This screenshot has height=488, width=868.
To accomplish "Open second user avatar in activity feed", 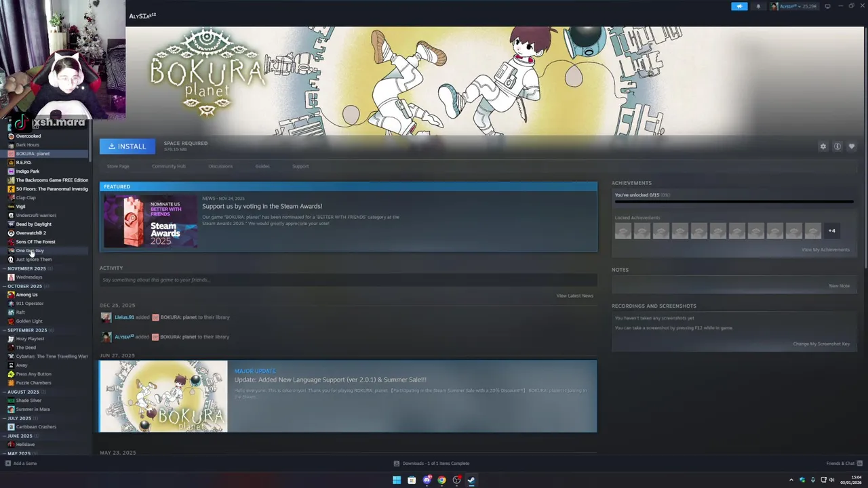I will [x=106, y=337].
